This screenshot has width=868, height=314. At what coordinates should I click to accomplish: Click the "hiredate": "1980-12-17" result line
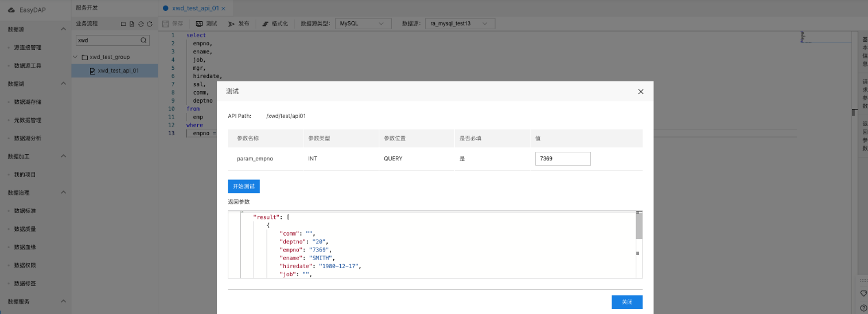pyautogui.click(x=320, y=266)
